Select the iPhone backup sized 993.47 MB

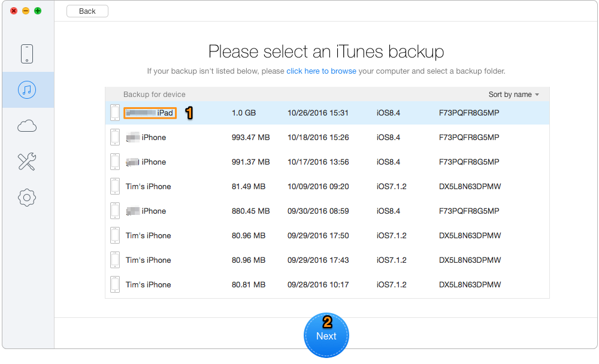(x=327, y=138)
